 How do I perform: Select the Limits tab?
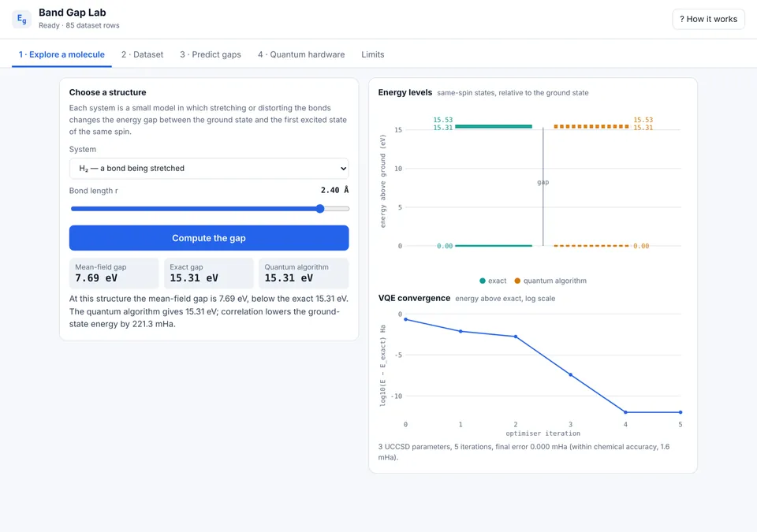373,54
